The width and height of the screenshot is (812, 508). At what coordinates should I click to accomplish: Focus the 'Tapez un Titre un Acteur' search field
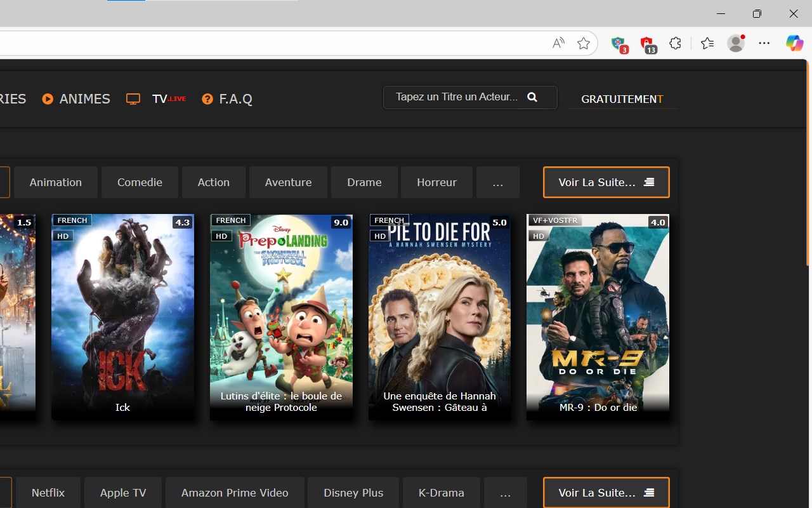[470, 97]
